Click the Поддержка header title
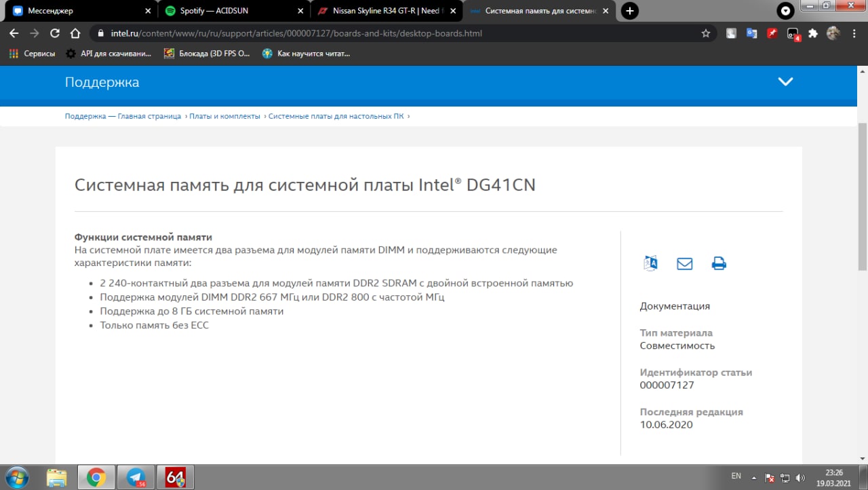Image resolution: width=868 pixels, height=490 pixels. point(102,82)
